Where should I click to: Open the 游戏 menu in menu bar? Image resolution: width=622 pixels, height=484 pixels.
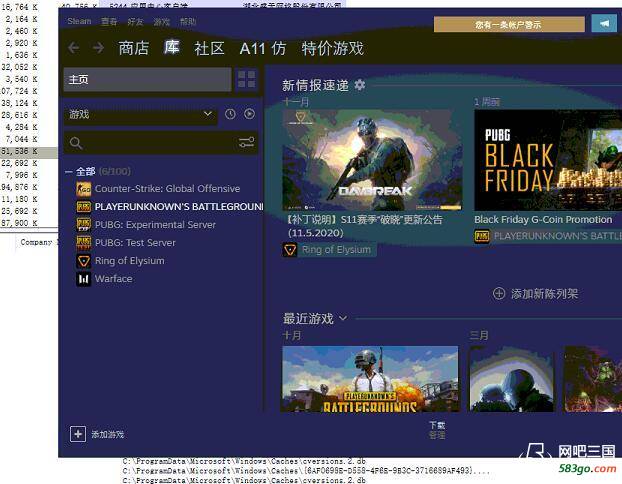click(161, 21)
